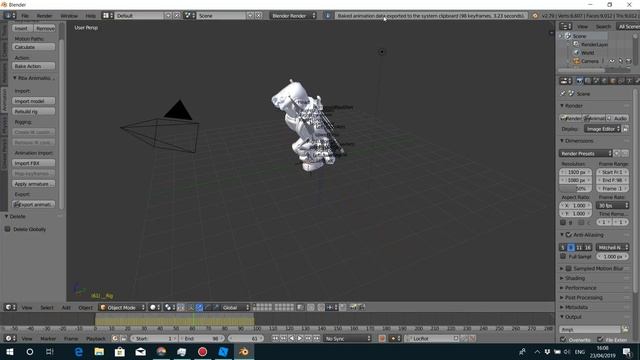Viewport: 640px width, 360px height.
Task: Open the File menu
Action: [25, 16]
